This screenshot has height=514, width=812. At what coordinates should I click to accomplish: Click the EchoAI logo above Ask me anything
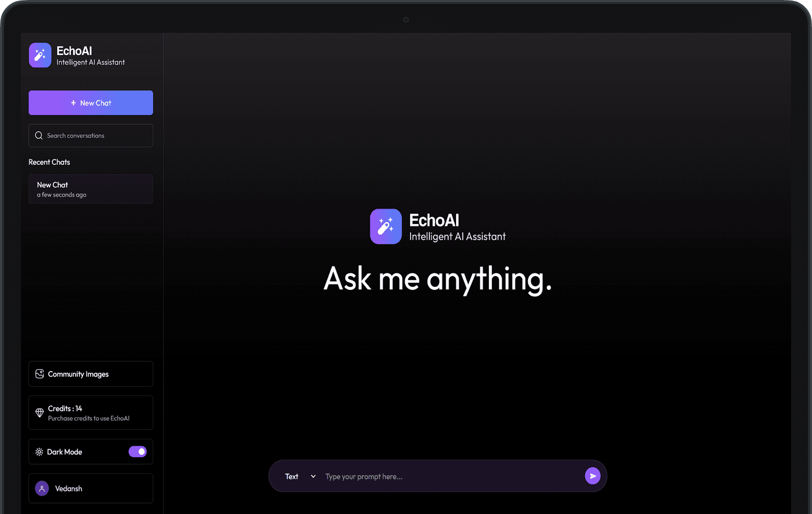tap(385, 227)
